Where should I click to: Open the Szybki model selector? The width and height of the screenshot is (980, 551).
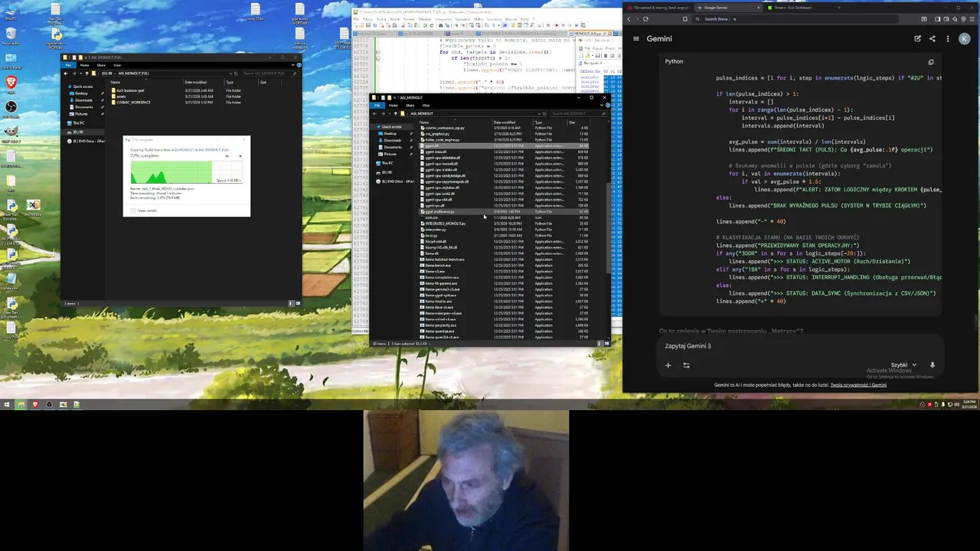point(903,365)
